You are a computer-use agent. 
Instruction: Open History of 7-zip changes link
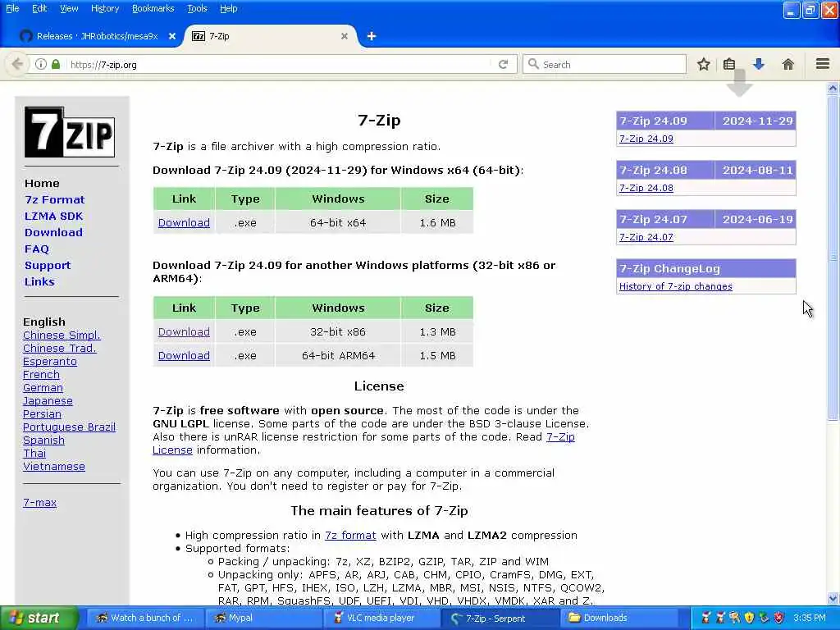point(676,286)
